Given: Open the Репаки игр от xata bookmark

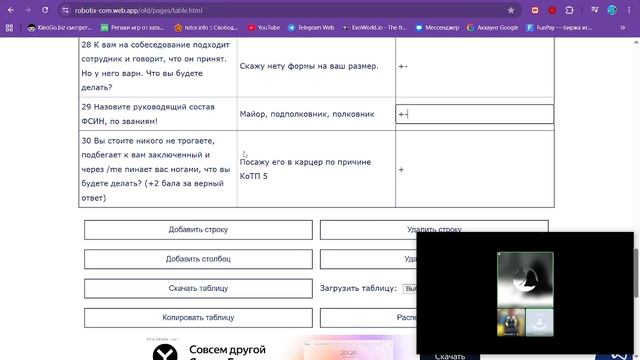Looking at the screenshot, I should [x=132, y=28].
